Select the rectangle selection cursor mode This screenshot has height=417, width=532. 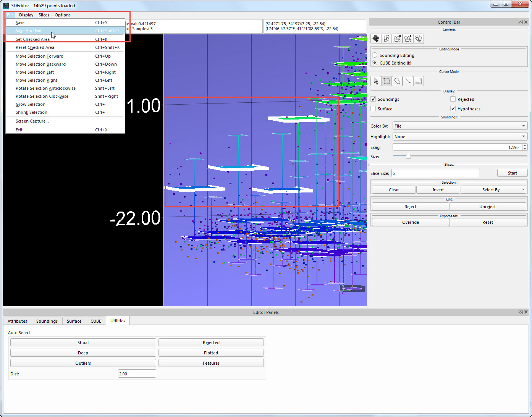pos(386,81)
